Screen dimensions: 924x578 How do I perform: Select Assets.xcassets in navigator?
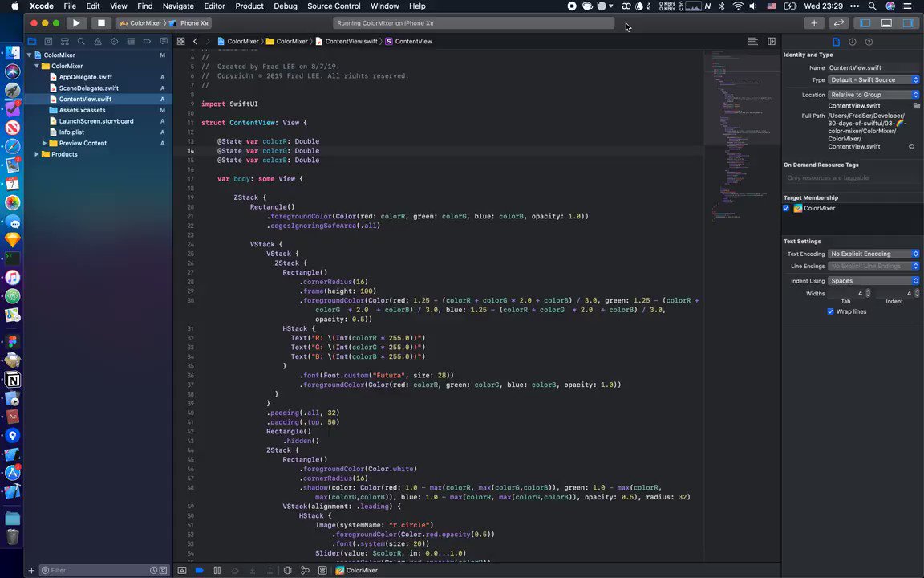point(82,110)
